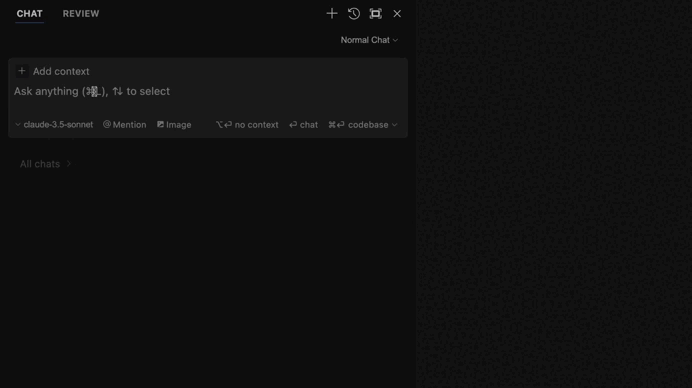Close the chat panel
The image size is (692, 388).
pyautogui.click(x=397, y=14)
